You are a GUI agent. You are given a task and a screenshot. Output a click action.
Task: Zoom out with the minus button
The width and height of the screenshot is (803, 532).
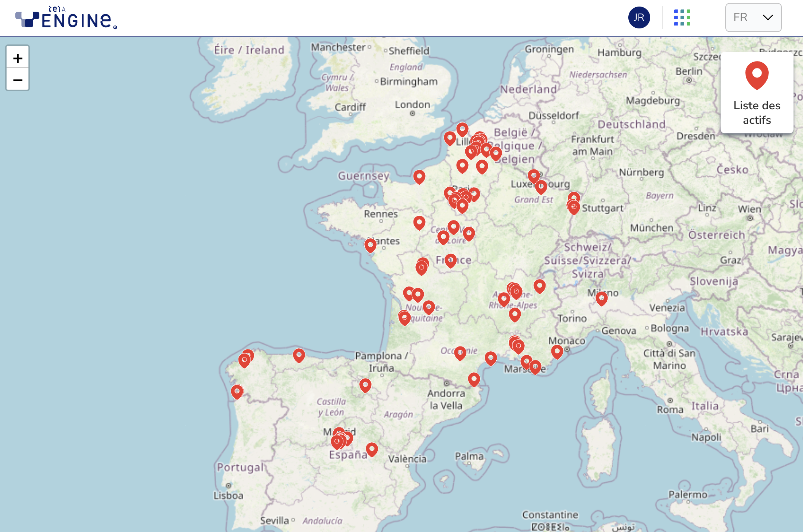point(18,80)
